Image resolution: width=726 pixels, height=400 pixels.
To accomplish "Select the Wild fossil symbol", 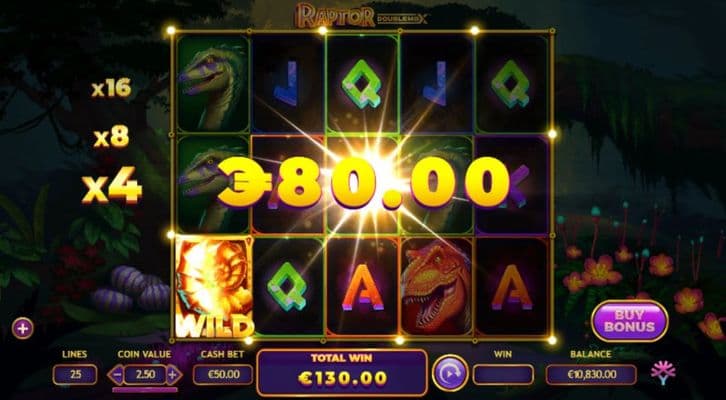I will [214, 287].
